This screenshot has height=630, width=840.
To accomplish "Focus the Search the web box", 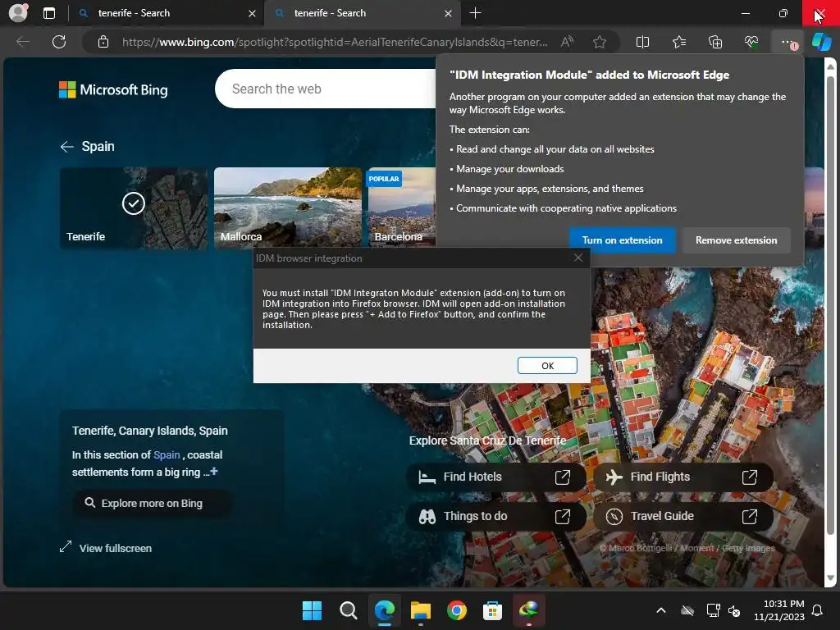I will point(326,89).
